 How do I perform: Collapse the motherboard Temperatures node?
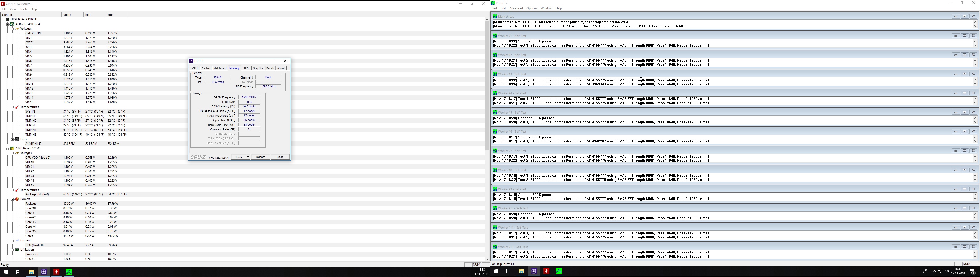point(12,107)
